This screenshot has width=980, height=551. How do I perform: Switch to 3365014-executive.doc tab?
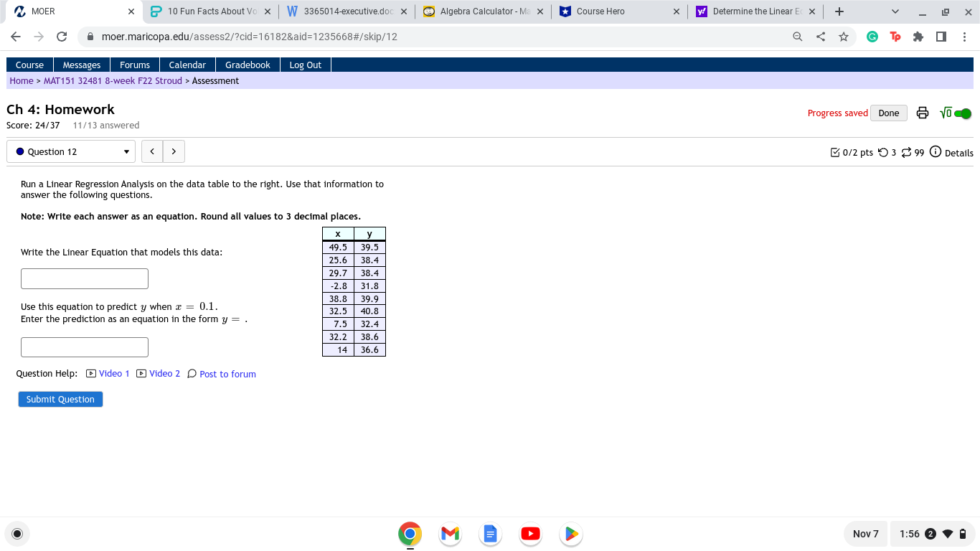click(347, 11)
